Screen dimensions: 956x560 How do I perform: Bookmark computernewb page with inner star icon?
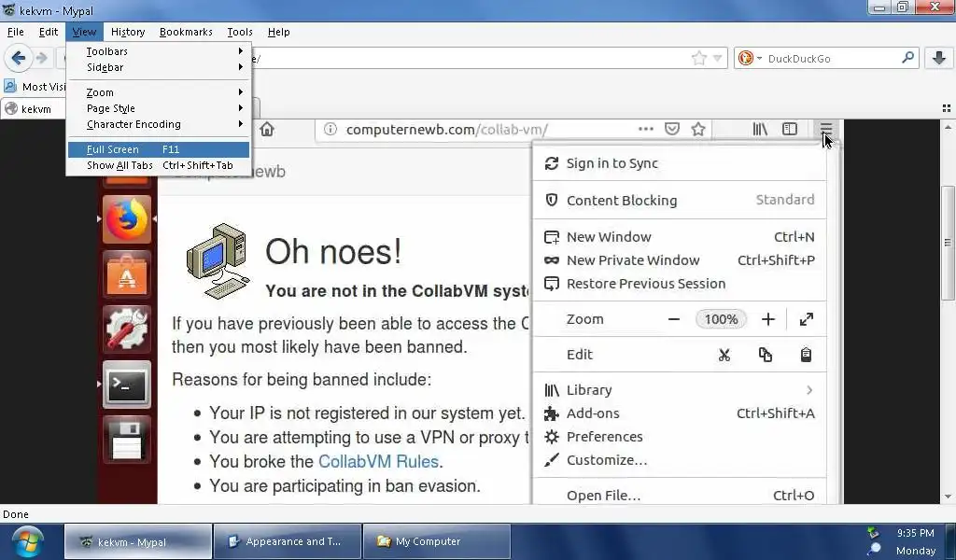click(698, 129)
